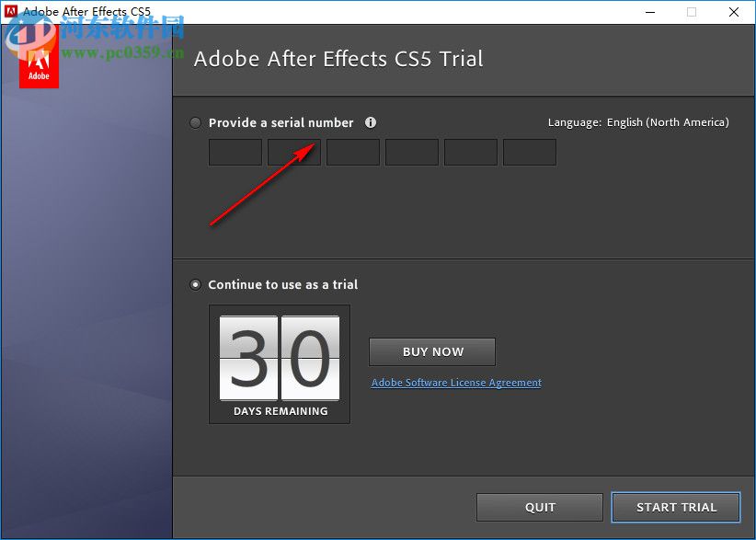Viewport: 756px width, 540px height.
Task: Minimize the trial window
Action: 649,12
